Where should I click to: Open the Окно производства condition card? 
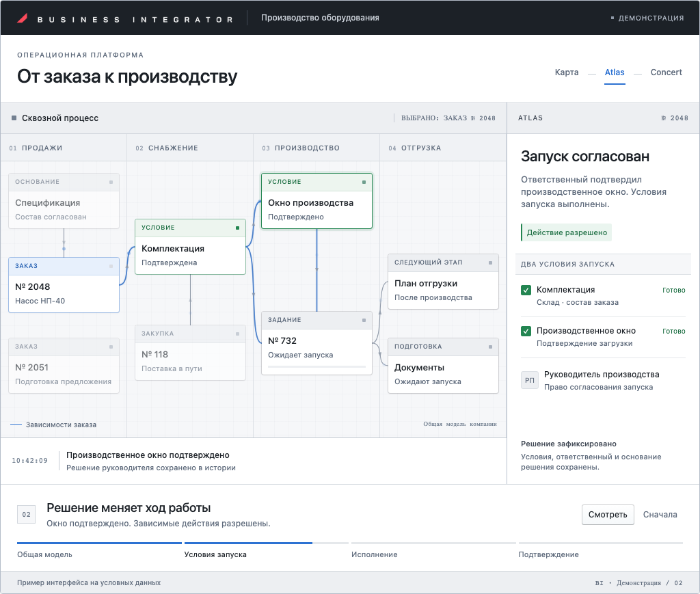coord(317,201)
